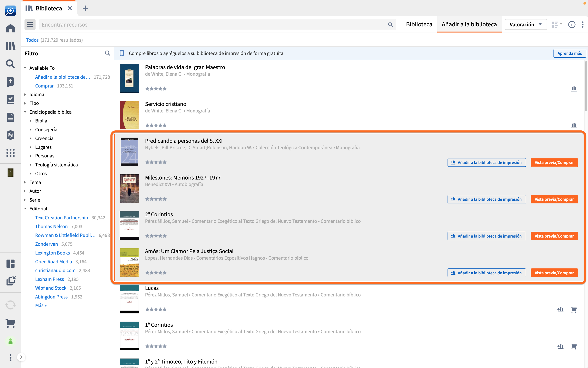The image size is (588, 368).
Task: Close the Biblioteca panel tab
Action: coord(70,8)
